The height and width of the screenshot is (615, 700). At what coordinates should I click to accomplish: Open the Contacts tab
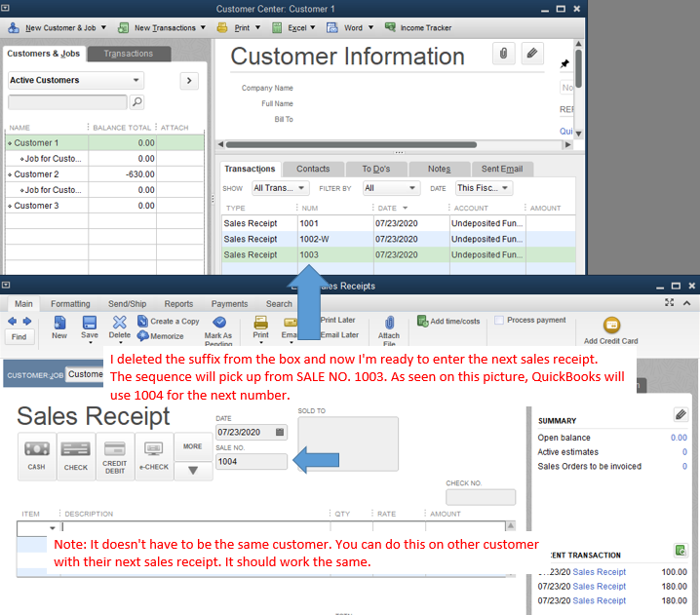click(x=313, y=169)
